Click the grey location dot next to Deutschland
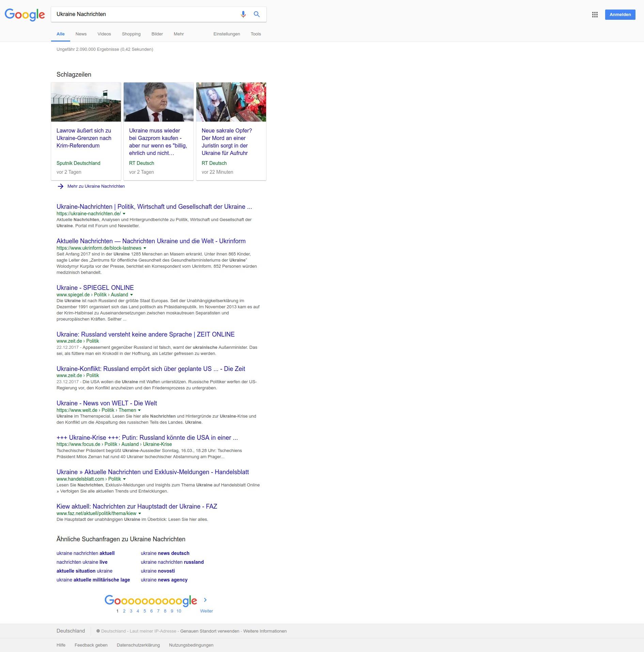The height and width of the screenshot is (652, 644). tap(98, 631)
